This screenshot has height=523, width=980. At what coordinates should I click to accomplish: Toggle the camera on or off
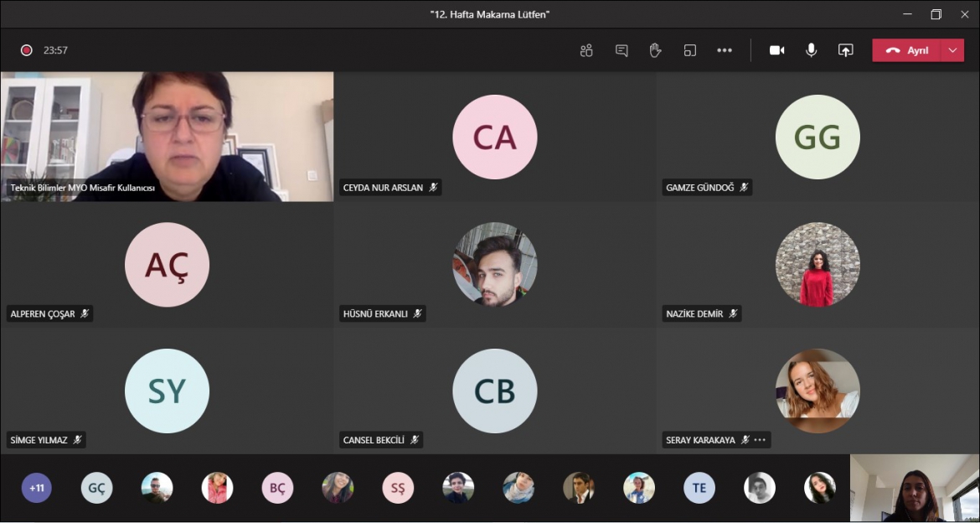777,50
